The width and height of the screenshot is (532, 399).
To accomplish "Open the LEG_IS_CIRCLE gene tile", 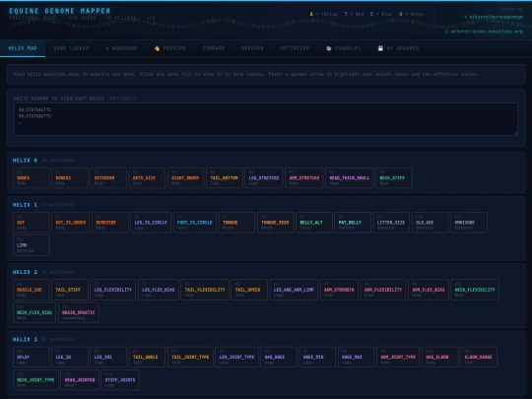I will click(151, 223).
